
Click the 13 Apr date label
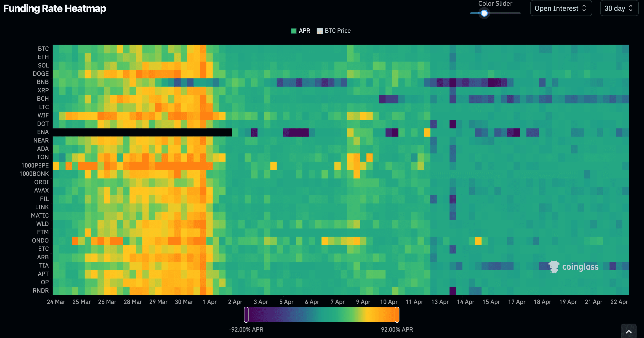(x=440, y=302)
